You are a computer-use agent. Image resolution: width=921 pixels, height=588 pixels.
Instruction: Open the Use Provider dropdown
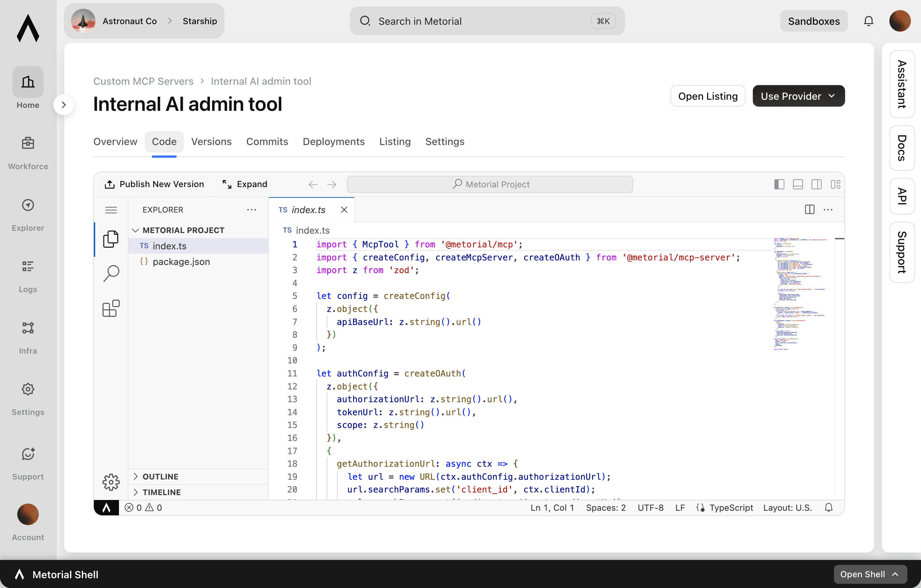click(798, 96)
